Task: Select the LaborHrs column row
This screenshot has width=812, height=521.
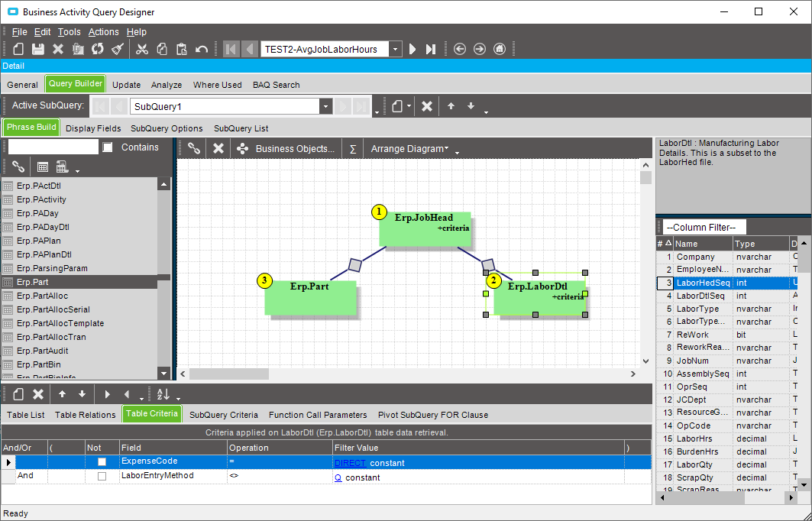Action: pos(727,438)
